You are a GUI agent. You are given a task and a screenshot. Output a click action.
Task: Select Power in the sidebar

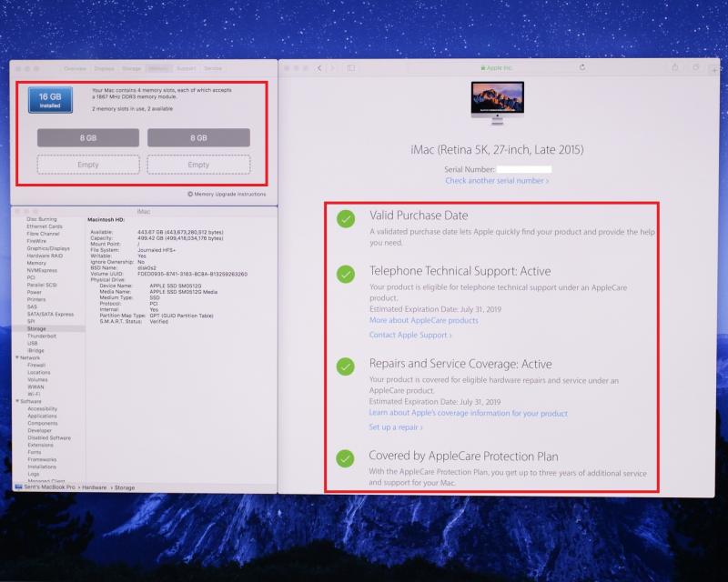[x=35, y=292]
